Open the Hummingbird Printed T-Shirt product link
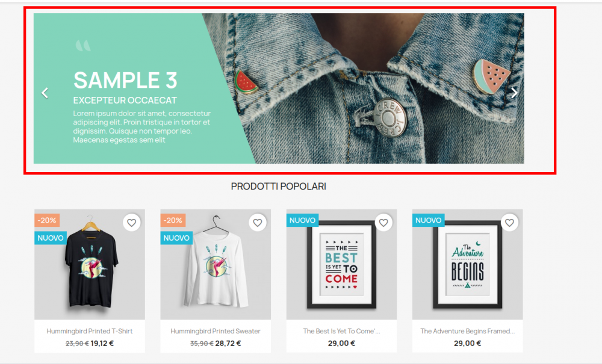602x364 pixels. click(x=90, y=331)
